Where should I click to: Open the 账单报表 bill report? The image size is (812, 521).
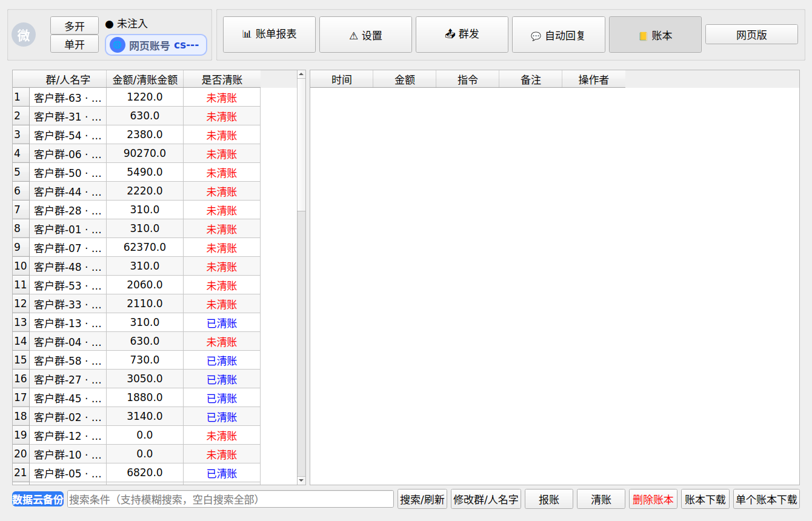pyautogui.click(x=269, y=35)
